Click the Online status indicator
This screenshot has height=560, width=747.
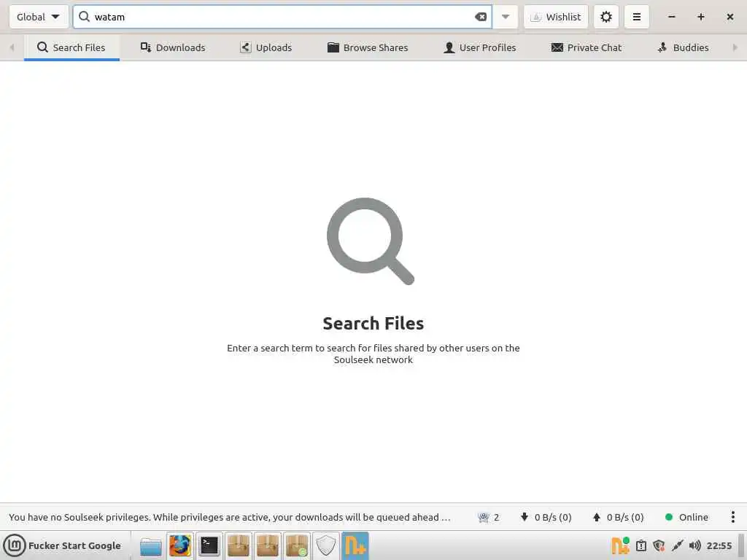click(686, 517)
